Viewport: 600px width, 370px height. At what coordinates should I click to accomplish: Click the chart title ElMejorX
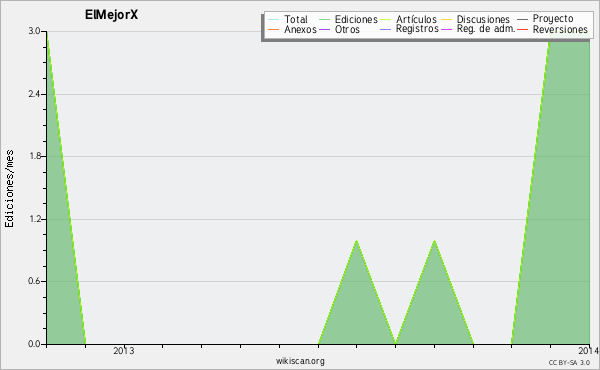tap(111, 15)
